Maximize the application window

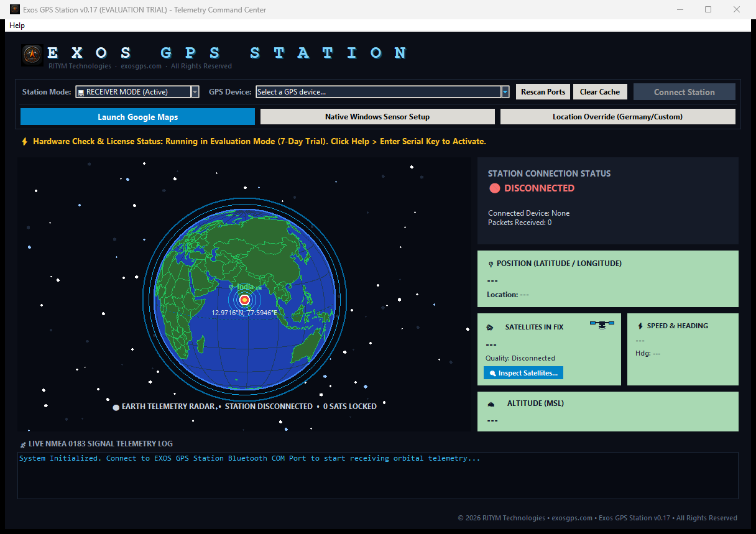[708, 9]
